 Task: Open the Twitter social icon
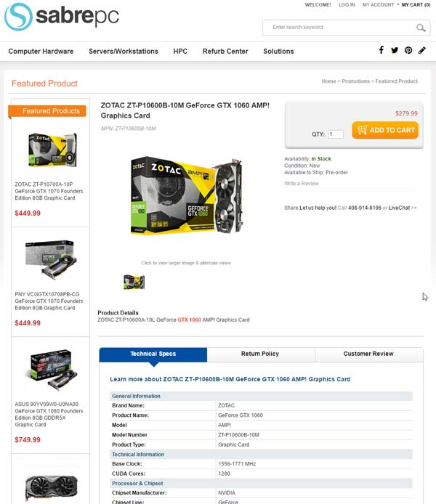tap(395, 50)
